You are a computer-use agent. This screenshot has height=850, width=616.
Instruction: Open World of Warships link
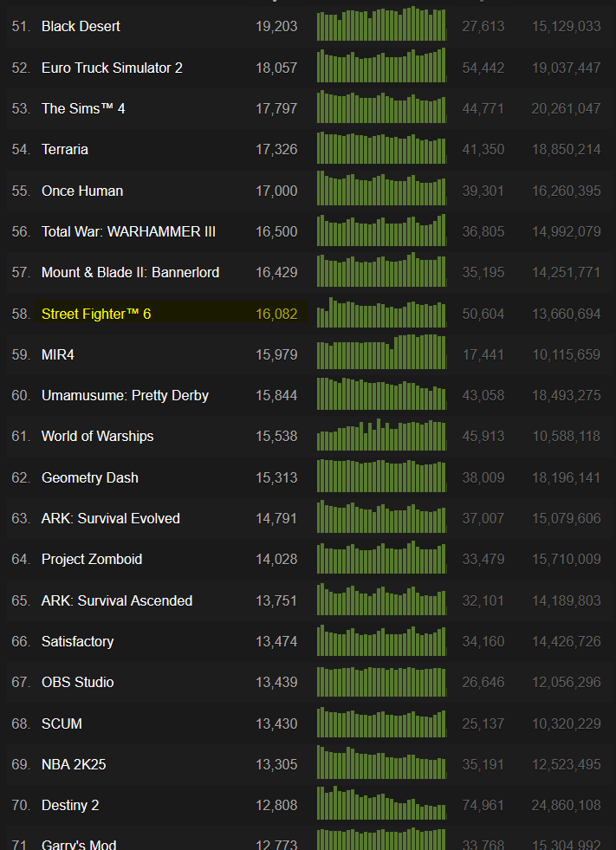(98, 436)
